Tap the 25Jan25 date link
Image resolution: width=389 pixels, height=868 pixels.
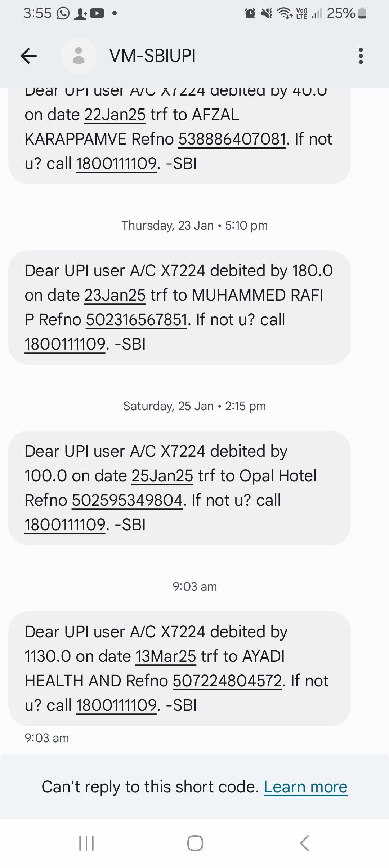coord(162,476)
